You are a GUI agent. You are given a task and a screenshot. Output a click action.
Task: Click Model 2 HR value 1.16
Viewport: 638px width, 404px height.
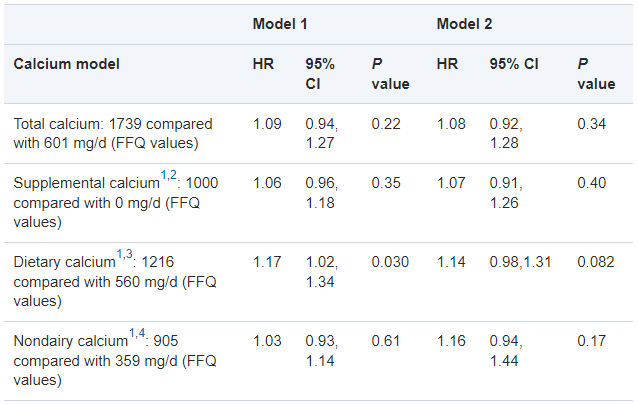451,341
